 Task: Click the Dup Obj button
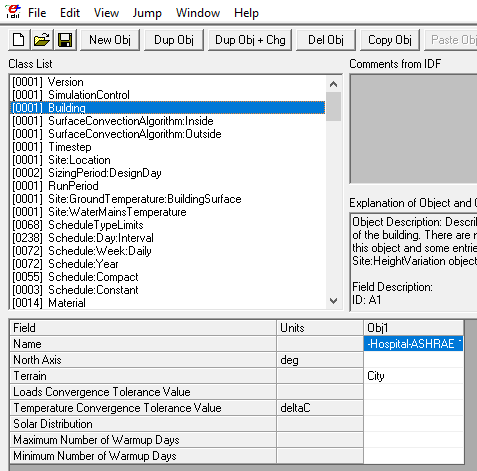(x=174, y=40)
